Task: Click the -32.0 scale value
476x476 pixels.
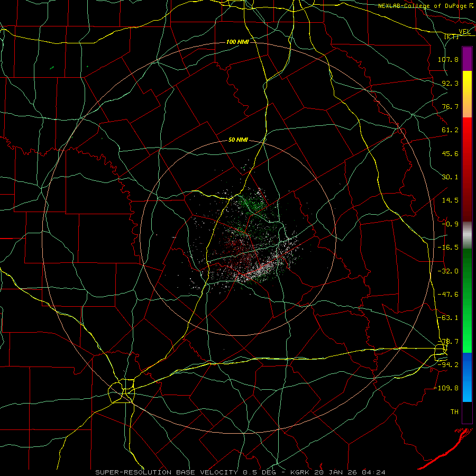Action: tap(448, 271)
